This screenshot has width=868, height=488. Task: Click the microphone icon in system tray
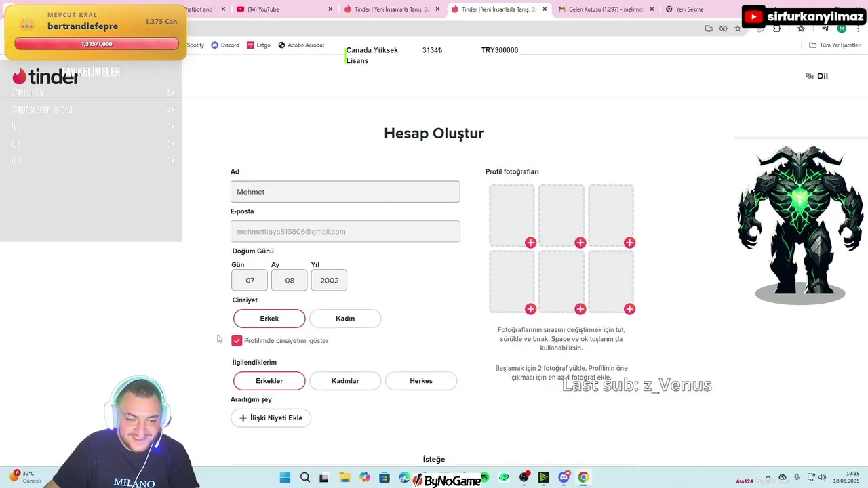797,478
